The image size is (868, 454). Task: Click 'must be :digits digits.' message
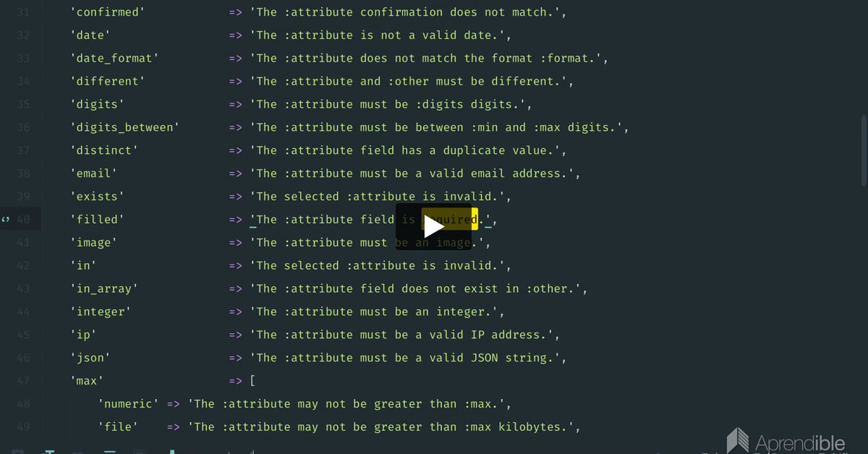(443, 105)
